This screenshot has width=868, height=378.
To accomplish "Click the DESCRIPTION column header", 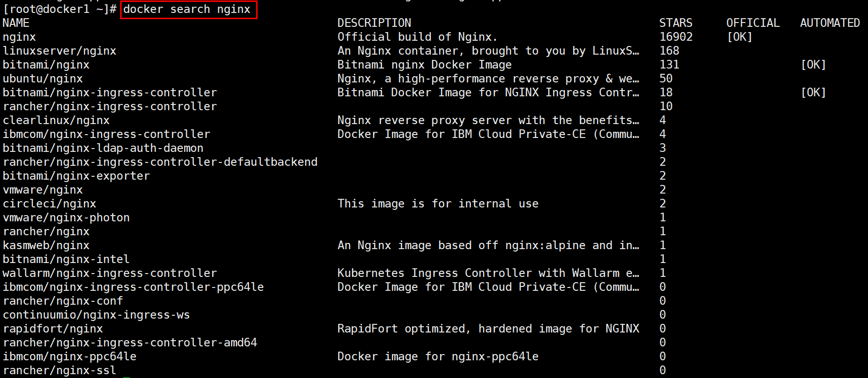I will coord(374,23).
